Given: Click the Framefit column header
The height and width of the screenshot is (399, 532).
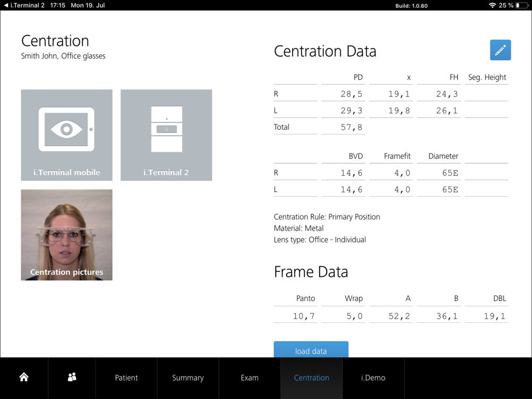Looking at the screenshot, I should click(x=397, y=156).
